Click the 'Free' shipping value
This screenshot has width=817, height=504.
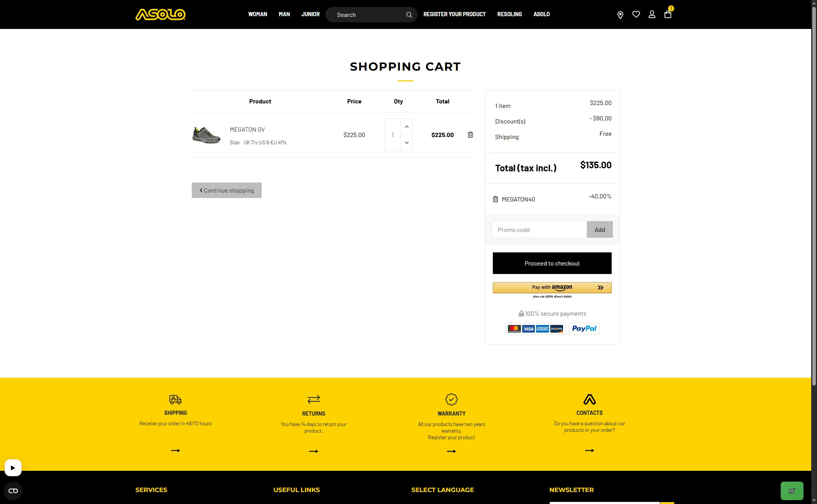pyautogui.click(x=606, y=134)
